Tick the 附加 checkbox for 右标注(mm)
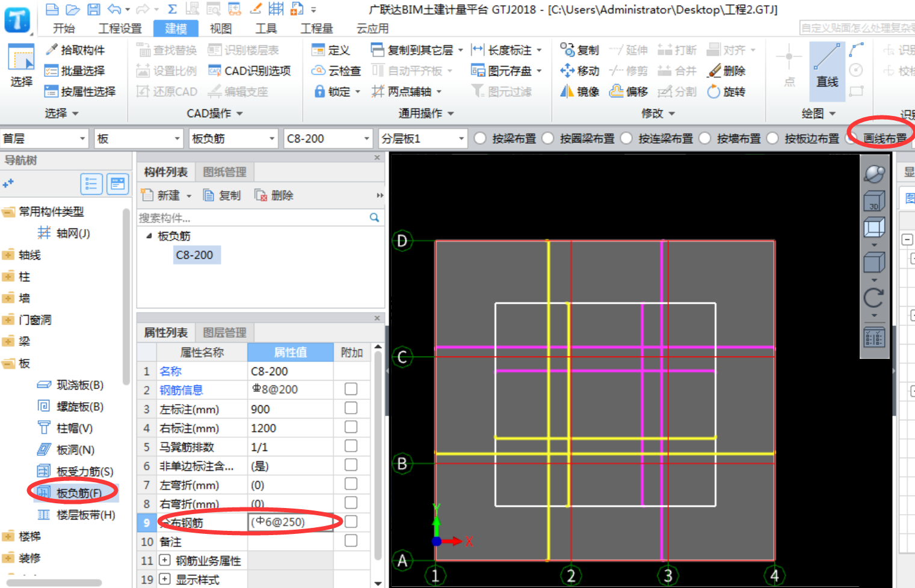The width and height of the screenshot is (915, 588). point(351,427)
